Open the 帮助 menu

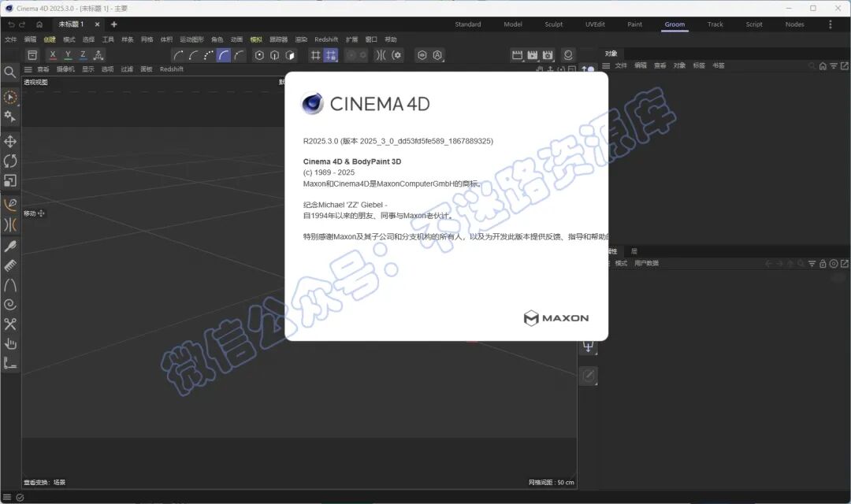pyautogui.click(x=391, y=39)
